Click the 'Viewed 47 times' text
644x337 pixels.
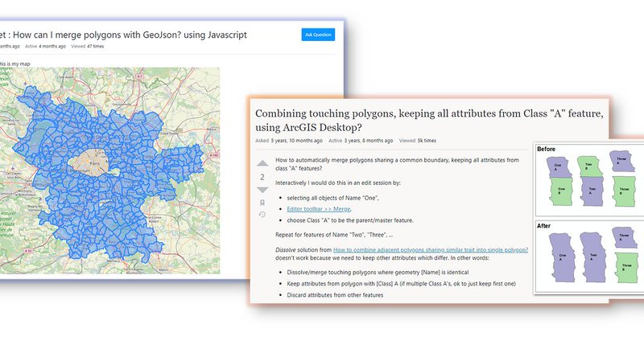(88, 47)
